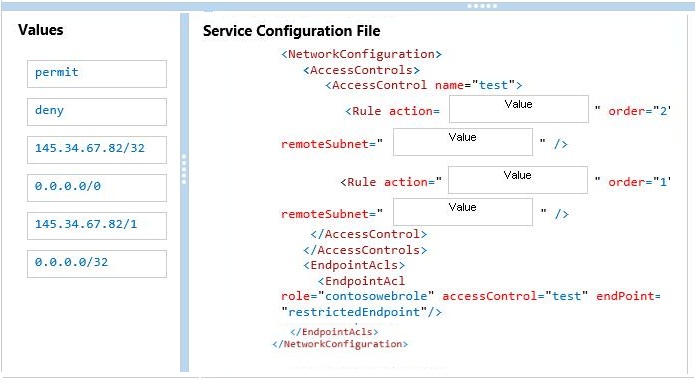Select the permit value box
696x383 pixels.
point(97,74)
